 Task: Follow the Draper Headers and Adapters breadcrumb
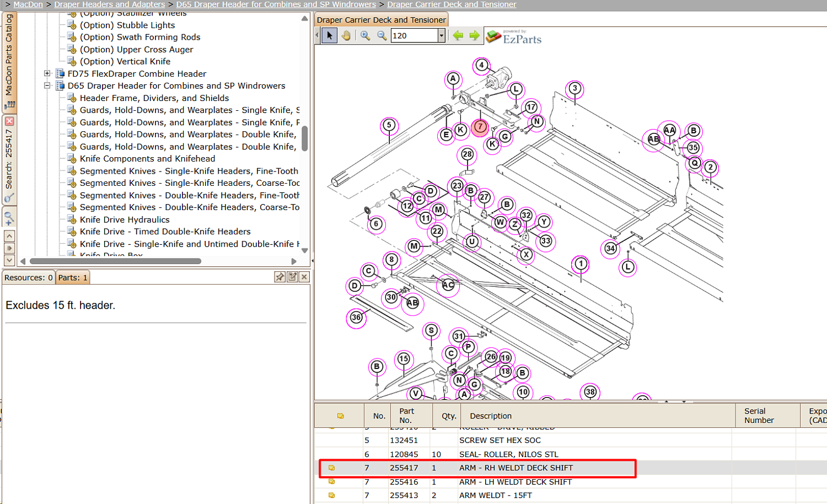tap(110, 4)
